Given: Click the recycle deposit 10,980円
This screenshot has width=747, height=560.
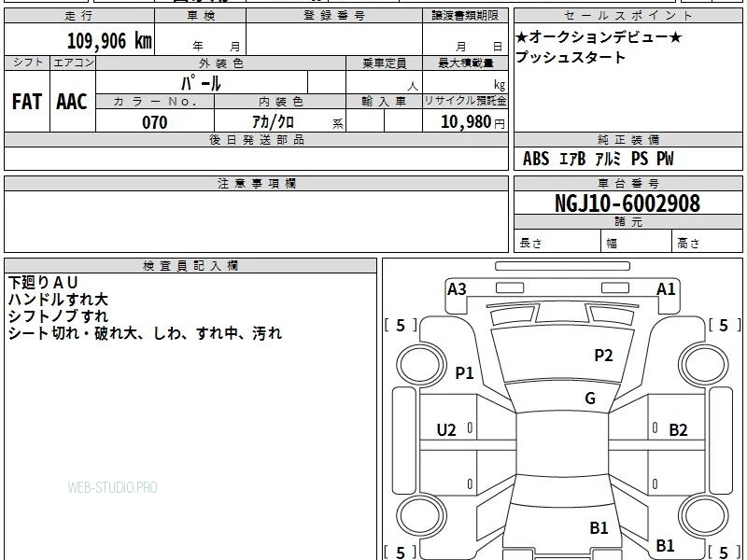Looking at the screenshot, I should [x=472, y=122].
